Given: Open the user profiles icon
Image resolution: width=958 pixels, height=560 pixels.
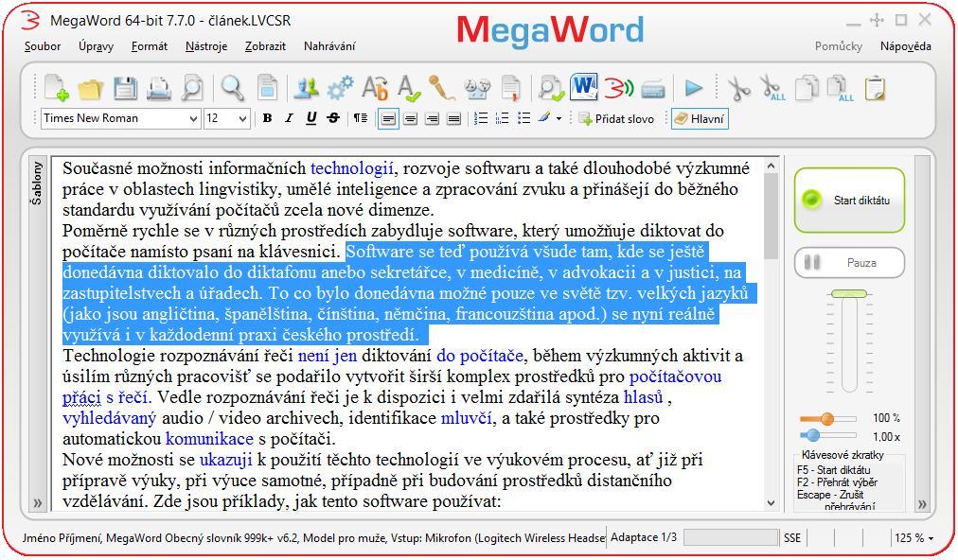Looking at the screenshot, I should [306, 89].
